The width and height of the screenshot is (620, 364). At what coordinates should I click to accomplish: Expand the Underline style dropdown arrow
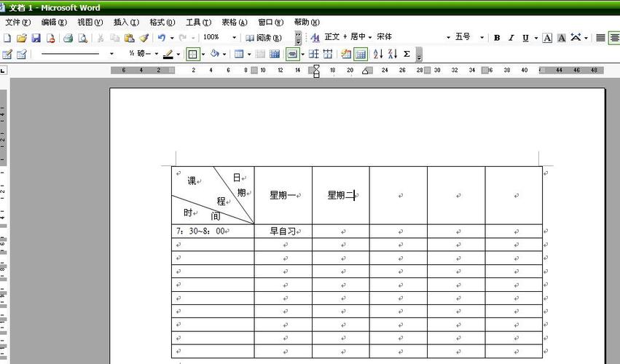coord(536,38)
